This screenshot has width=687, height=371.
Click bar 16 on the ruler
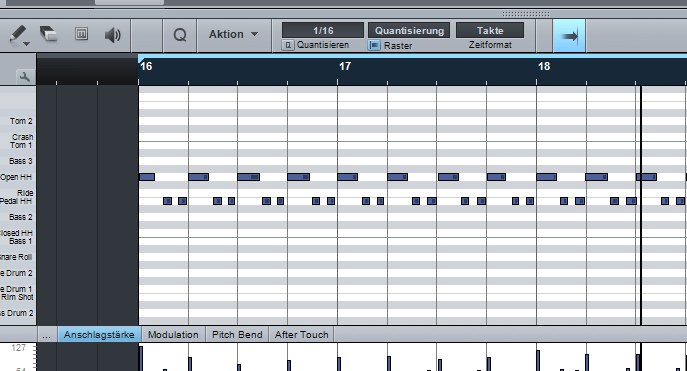point(146,66)
